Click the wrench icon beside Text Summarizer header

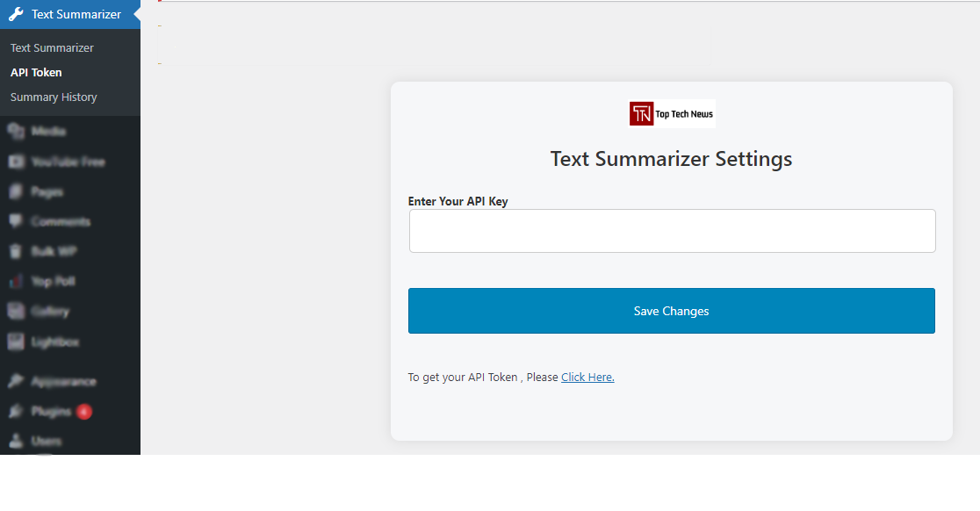(x=17, y=14)
